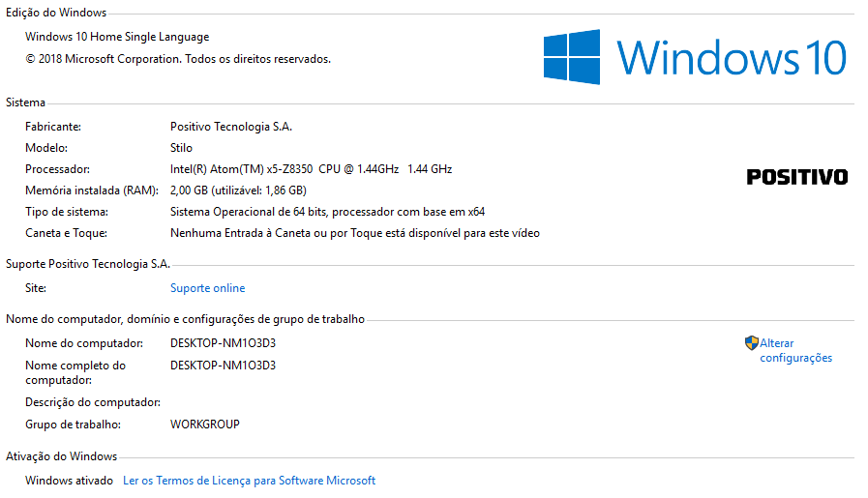
Task: Click the Nome do computador, domínio heading
Action: pyautogui.click(x=186, y=319)
